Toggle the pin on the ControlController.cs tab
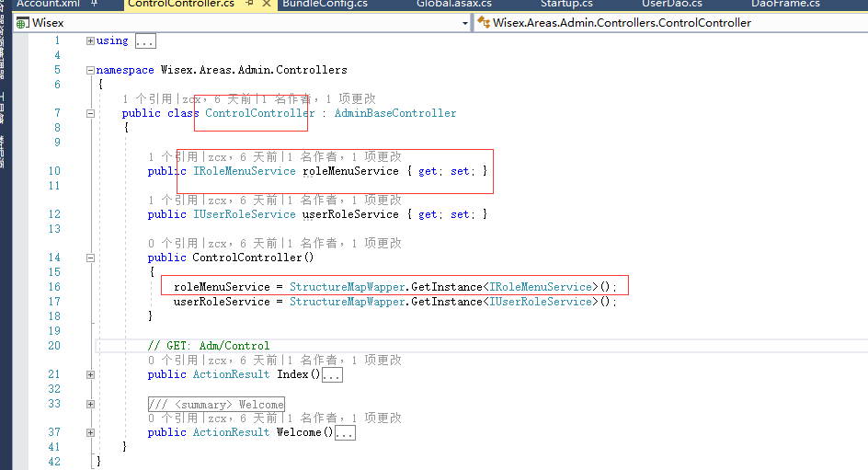 250,4
